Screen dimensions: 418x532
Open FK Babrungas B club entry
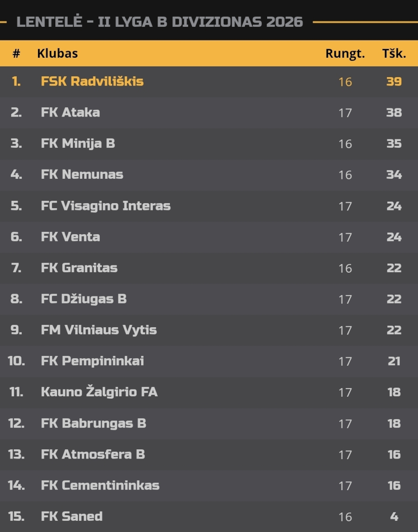click(93, 423)
